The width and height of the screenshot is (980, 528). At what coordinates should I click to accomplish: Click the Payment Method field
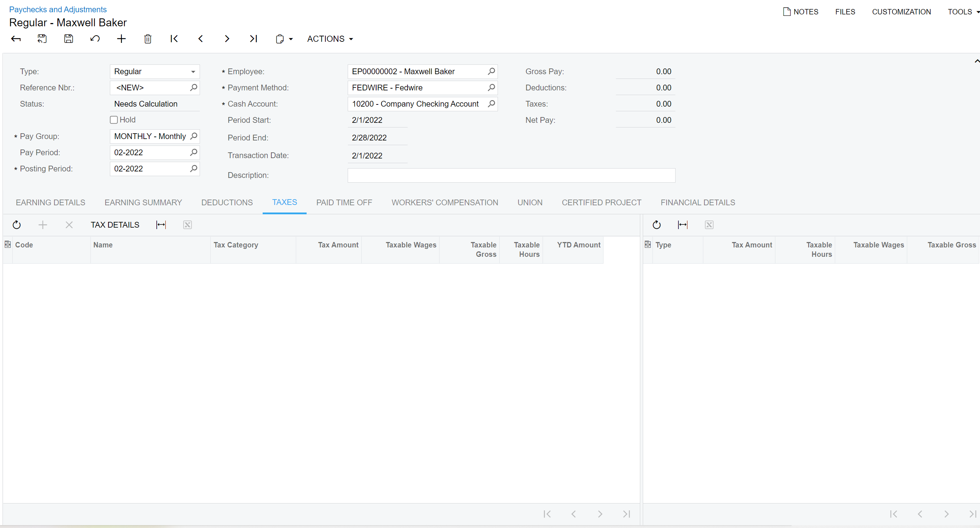(x=422, y=88)
